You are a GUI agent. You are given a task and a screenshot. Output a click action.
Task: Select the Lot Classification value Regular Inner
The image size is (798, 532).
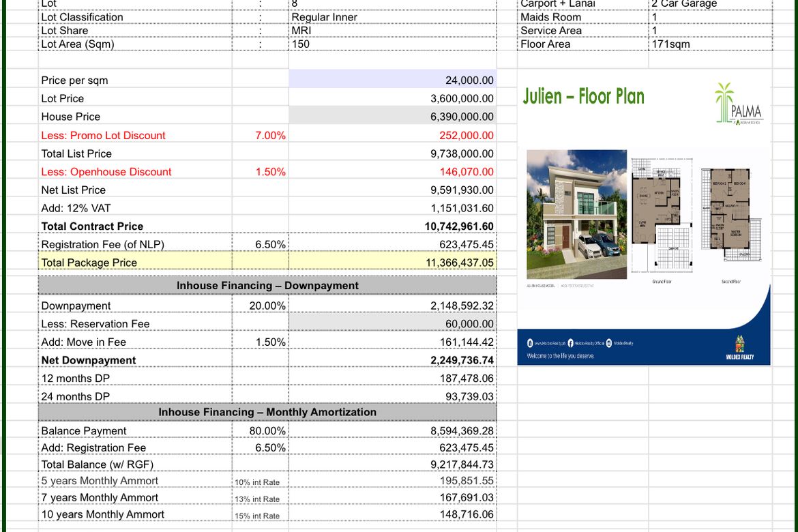(x=324, y=17)
